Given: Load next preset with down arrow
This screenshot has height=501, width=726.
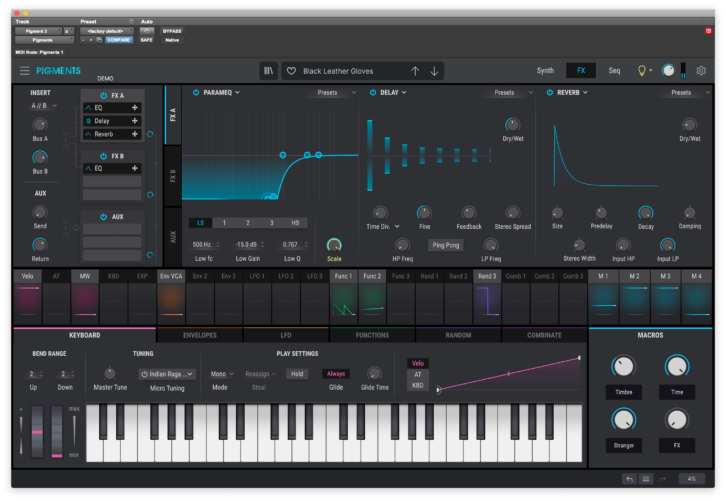Looking at the screenshot, I should point(434,71).
